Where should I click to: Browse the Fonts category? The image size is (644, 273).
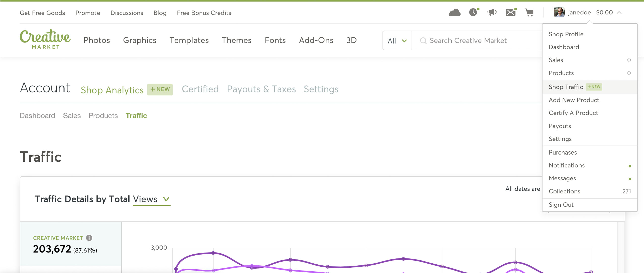click(275, 40)
